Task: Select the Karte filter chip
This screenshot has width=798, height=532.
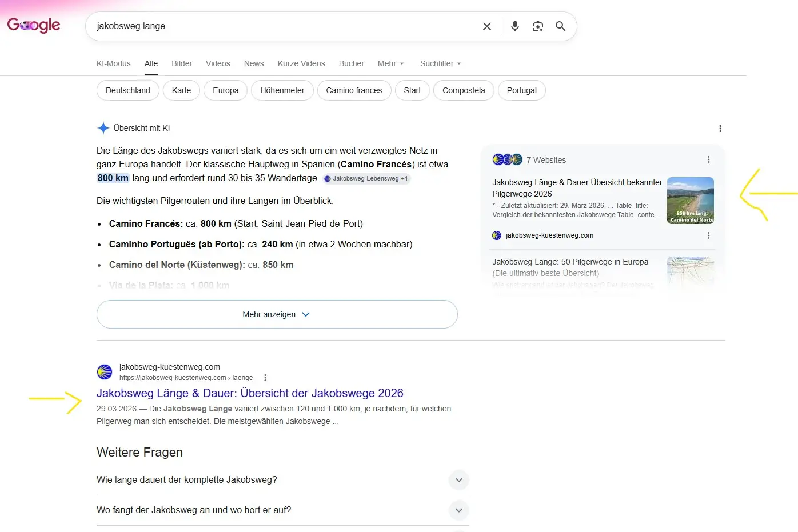Action: pyautogui.click(x=182, y=90)
